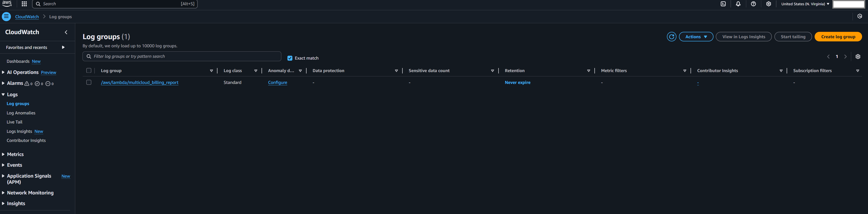
Task: Click the info panel icon at top right
Action: (x=860, y=16)
